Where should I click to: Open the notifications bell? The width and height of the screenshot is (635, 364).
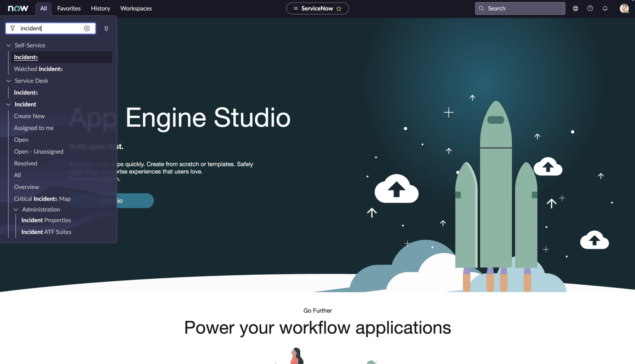pyautogui.click(x=605, y=8)
